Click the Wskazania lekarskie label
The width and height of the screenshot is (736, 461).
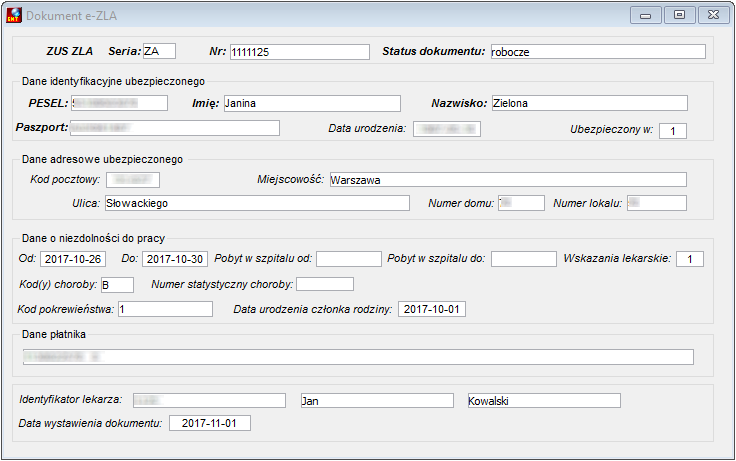tap(617, 258)
